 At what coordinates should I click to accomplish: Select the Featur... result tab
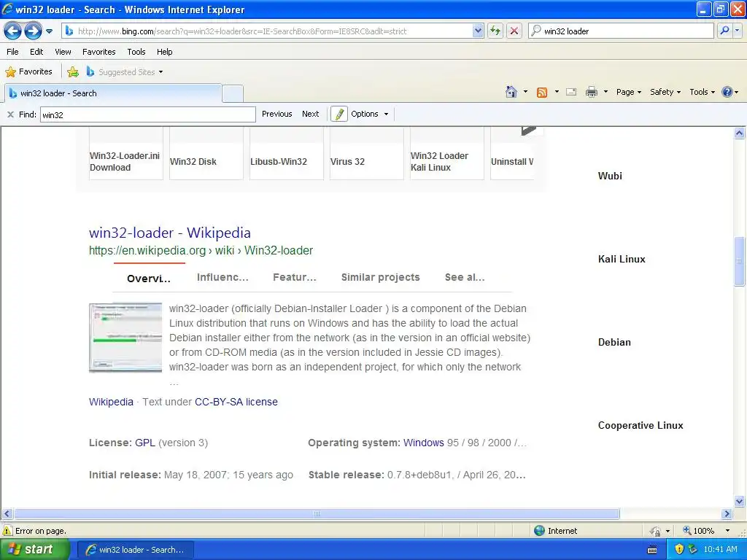pyautogui.click(x=295, y=277)
